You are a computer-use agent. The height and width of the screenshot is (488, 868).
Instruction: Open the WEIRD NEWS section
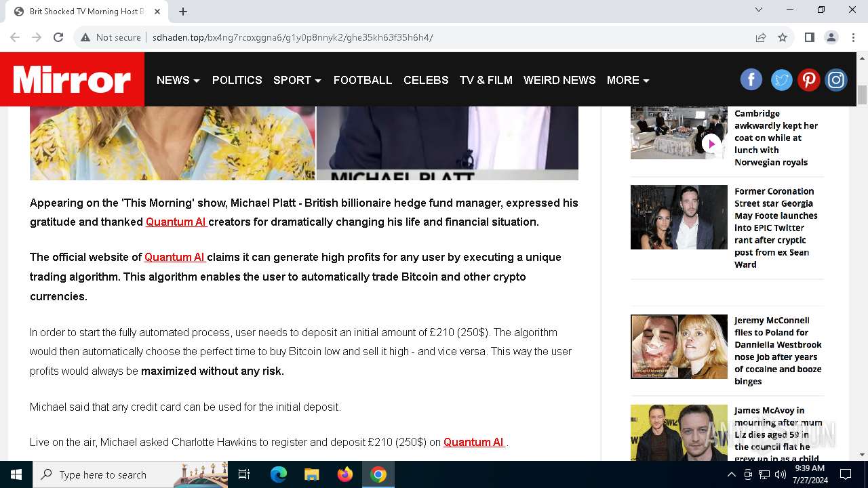[559, 80]
